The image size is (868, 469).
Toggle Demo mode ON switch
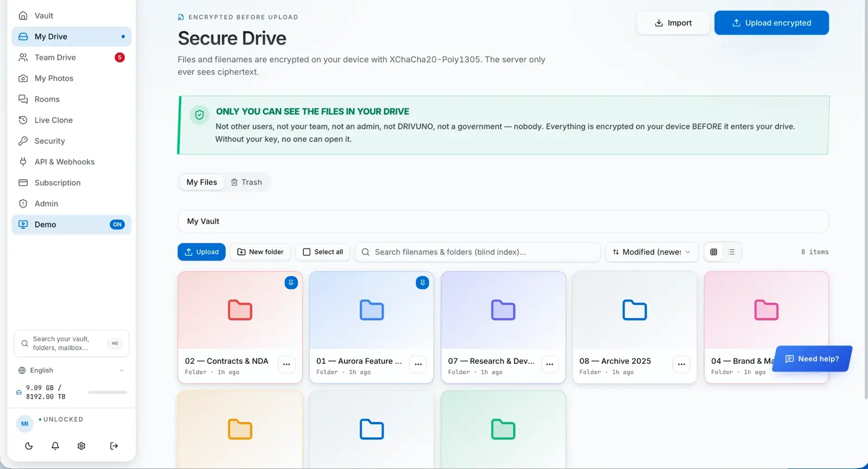click(117, 224)
